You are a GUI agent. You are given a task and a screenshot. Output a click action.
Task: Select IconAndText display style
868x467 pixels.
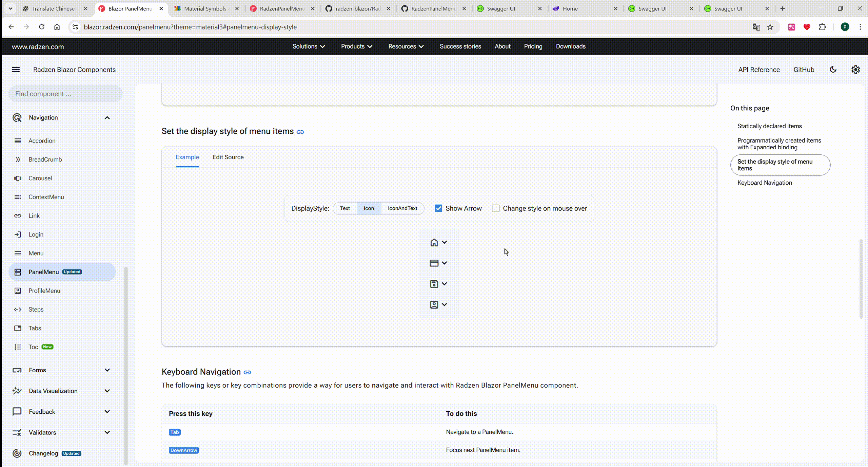pos(402,208)
